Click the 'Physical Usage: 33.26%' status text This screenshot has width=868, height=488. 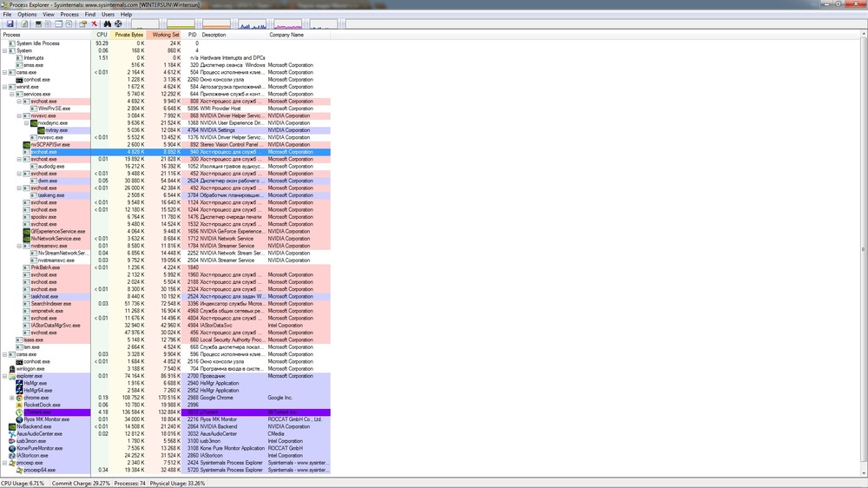point(177,484)
